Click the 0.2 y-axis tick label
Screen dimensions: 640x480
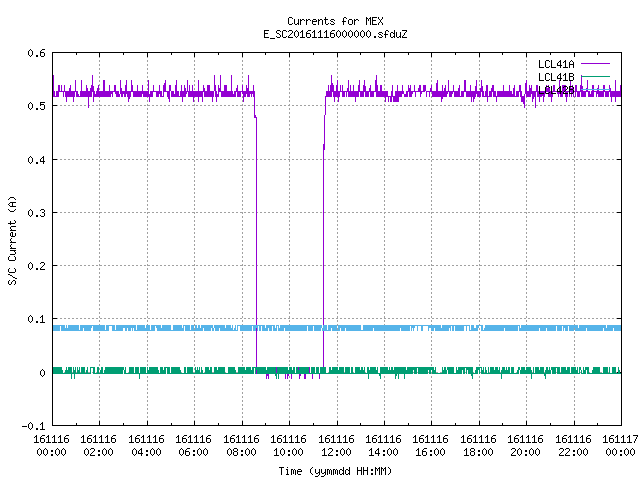[36, 266]
